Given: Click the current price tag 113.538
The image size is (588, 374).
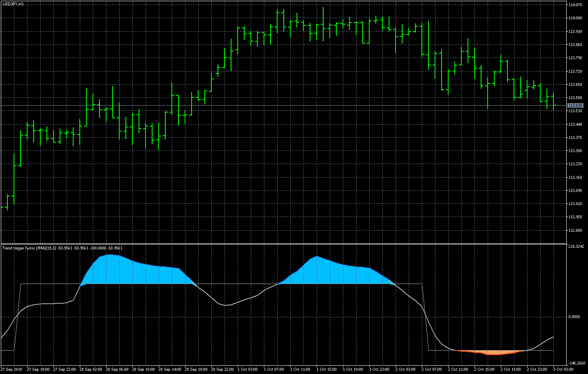Looking at the screenshot, I should coord(575,106).
